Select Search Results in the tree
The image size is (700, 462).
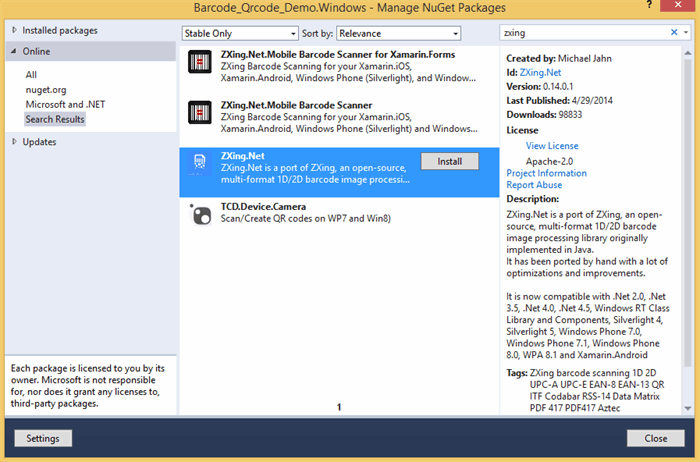[55, 119]
